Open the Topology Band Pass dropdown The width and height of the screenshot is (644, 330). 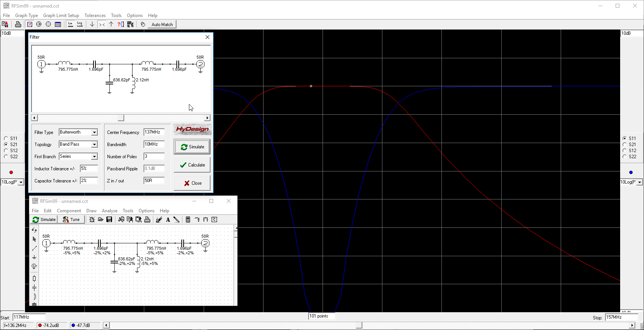click(94, 145)
